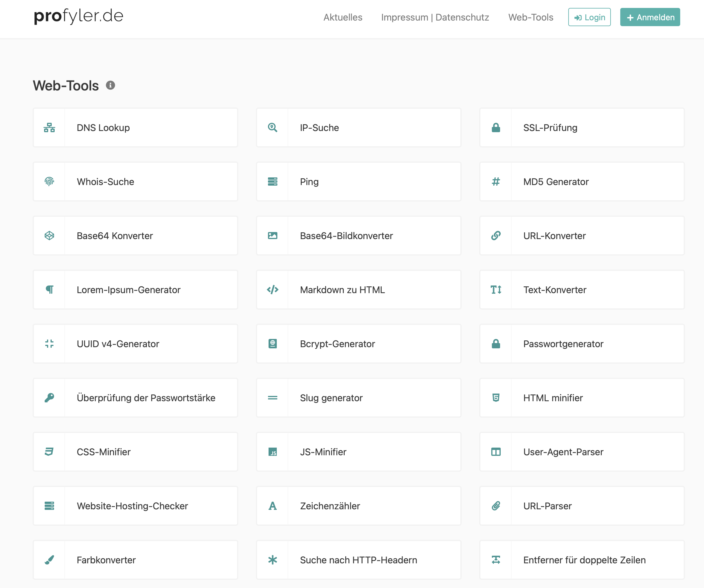704x588 pixels.
Task: Open the Aktuelles menu item
Action: pyautogui.click(x=343, y=17)
